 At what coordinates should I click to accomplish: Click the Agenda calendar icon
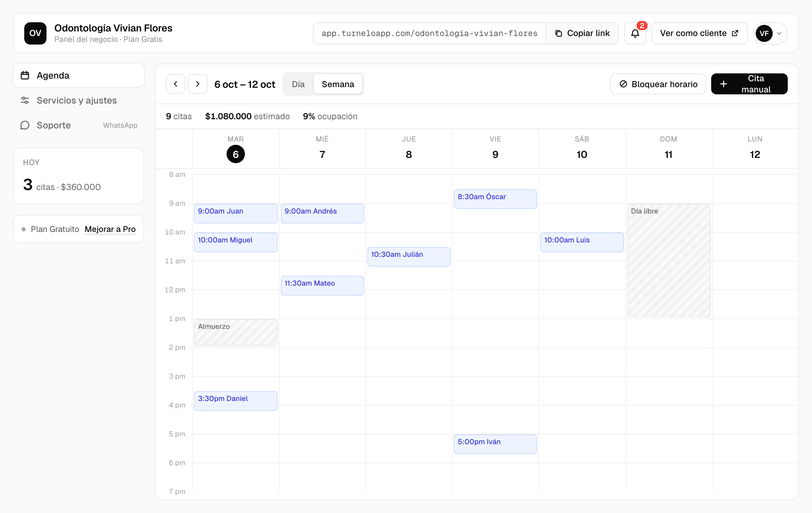point(25,75)
